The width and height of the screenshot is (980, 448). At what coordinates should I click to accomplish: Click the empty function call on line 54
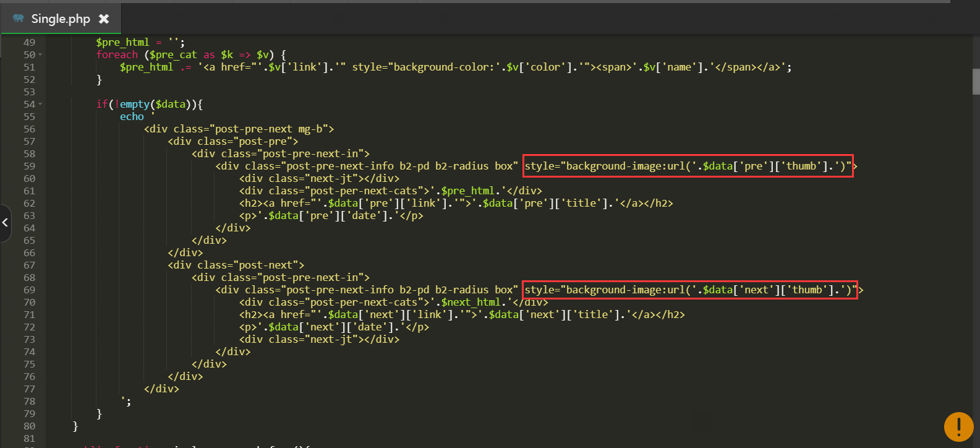point(134,105)
